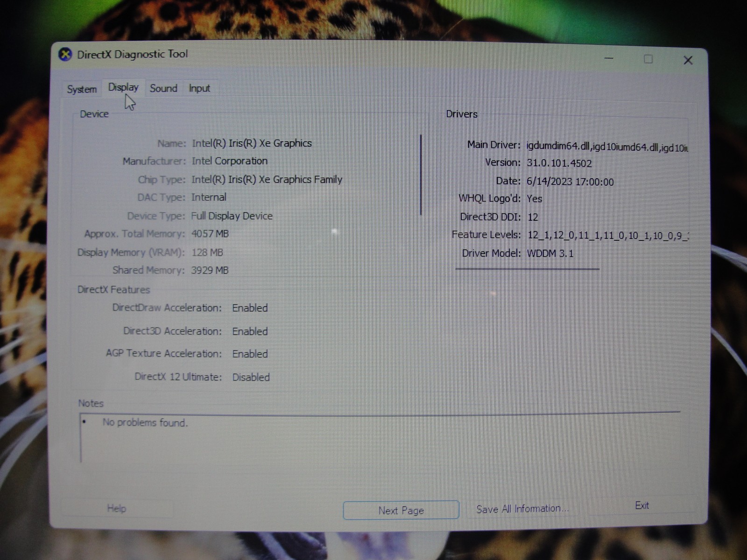The height and width of the screenshot is (560, 747).
Task: Click the driver date '6/14/2023 17:00:00'
Action: [570, 182]
